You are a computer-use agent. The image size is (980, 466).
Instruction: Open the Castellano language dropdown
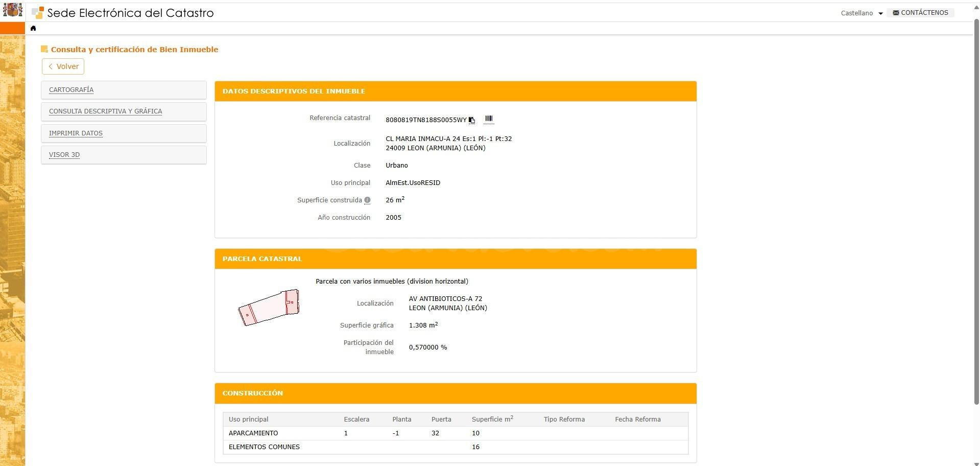pos(862,13)
